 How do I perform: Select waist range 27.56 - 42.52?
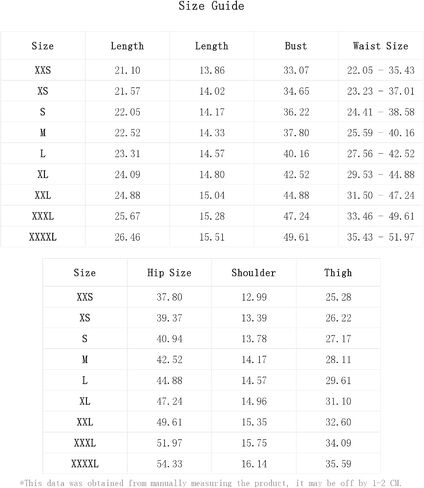pyautogui.click(x=381, y=154)
